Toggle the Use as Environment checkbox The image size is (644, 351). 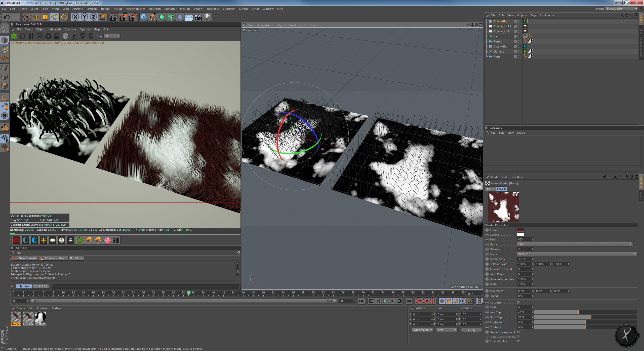tap(518, 332)
